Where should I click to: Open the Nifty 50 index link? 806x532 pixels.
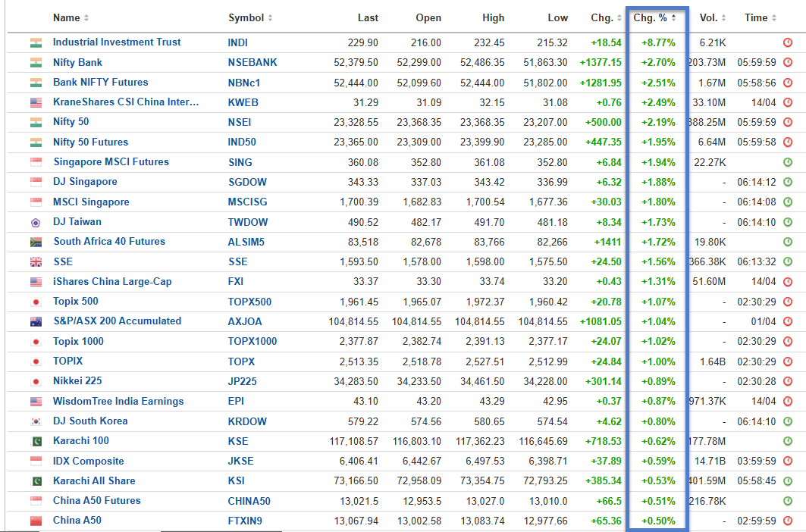71,122
